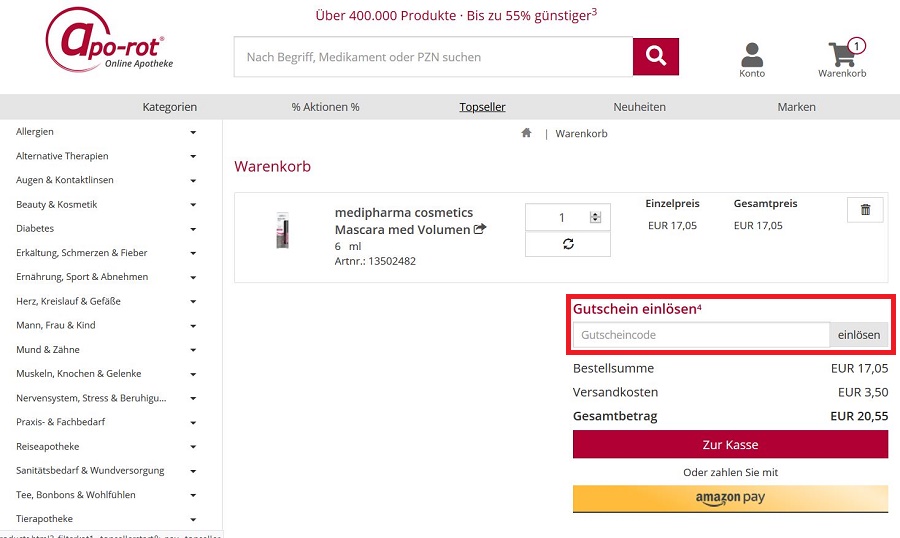The height and width of the screenshot is (538, 900).
Task: Go to home via breadcrumb house icon
Action: coord(526,133)
